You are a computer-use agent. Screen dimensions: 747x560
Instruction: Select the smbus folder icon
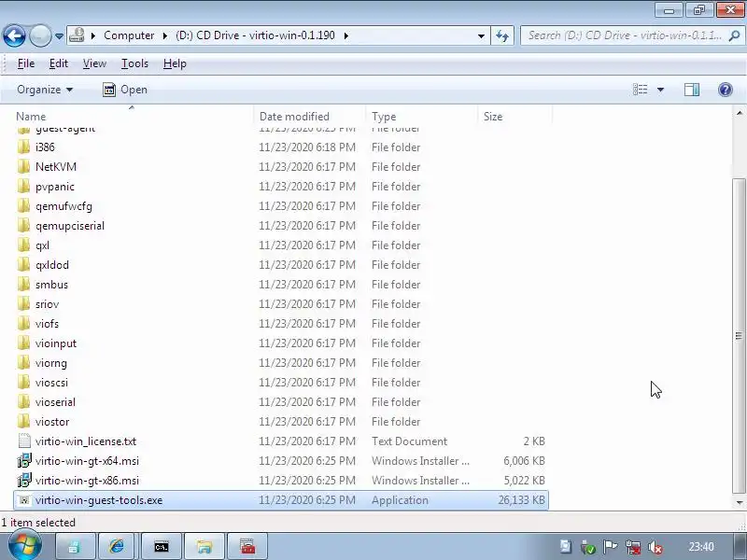[x=24, y=285]
